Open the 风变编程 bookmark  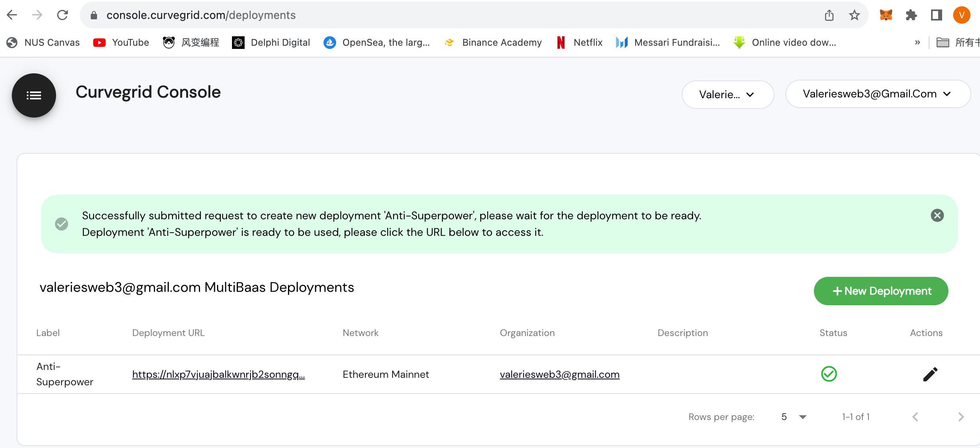point(191,42)
